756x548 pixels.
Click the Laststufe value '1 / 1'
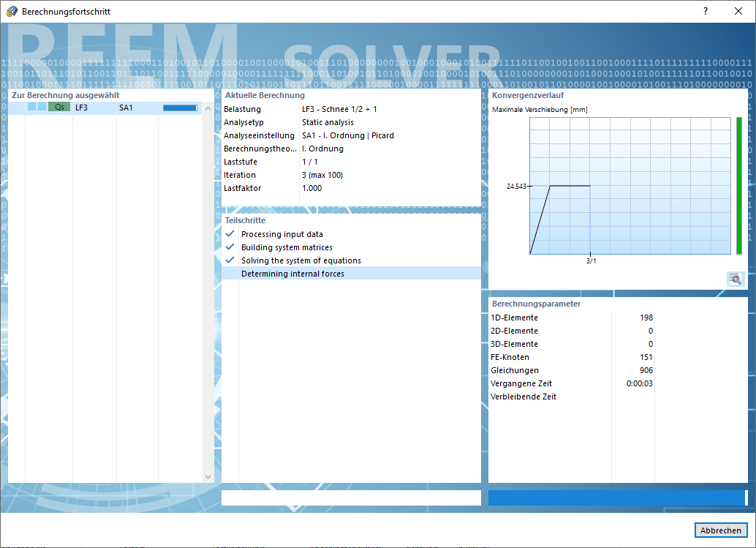[309, 162]
